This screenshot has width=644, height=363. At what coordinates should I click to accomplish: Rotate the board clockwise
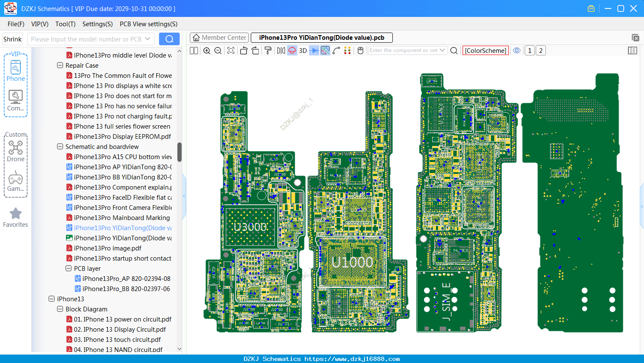255,50
